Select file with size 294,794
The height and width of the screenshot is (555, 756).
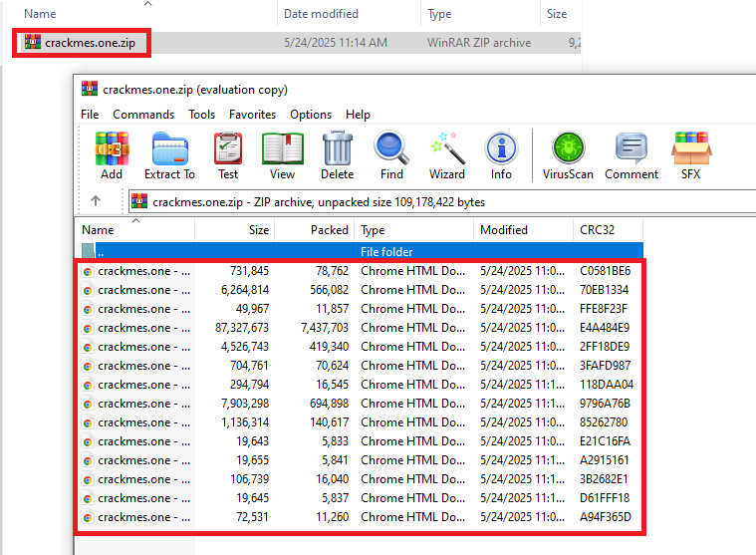tap(360, 385)
